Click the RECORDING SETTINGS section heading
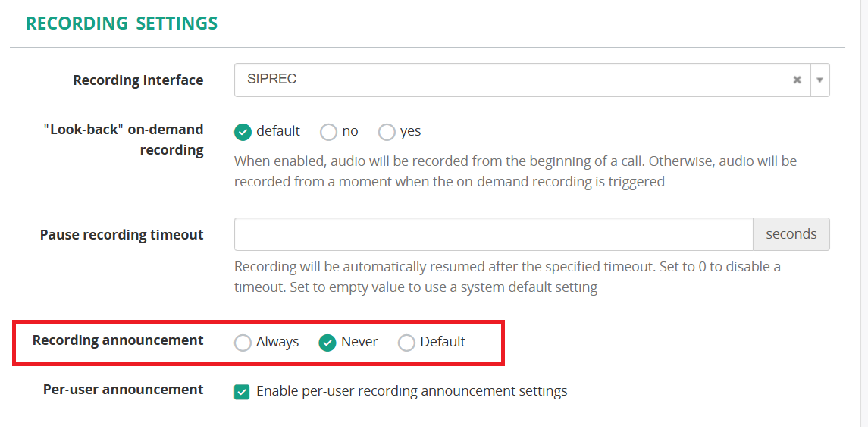Viewport: 868px width, 429px height. click(x=121, y=23)
